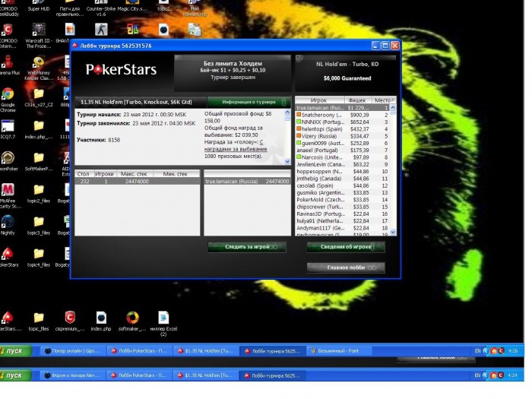Open the topic2 file icon at the top of the desktop
Viewport: 532px width, 399px height.
(x=163, y=6)
